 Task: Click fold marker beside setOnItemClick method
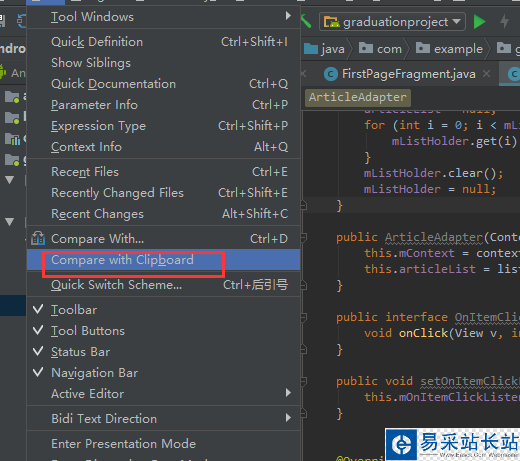pyautogui.click(x=304, y=381)
